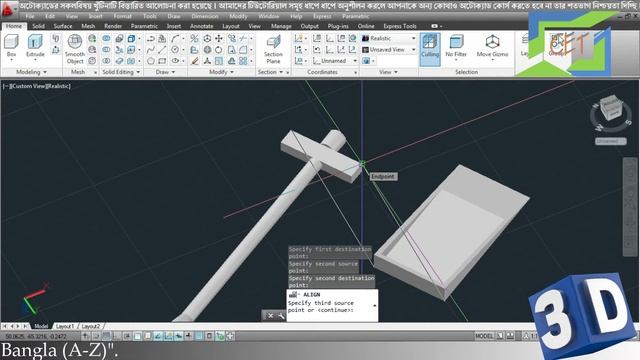Switch to the Express Tools ribbon tab
Image resolution: width=640 pixels, height=360 pixels.
point(400,26)
